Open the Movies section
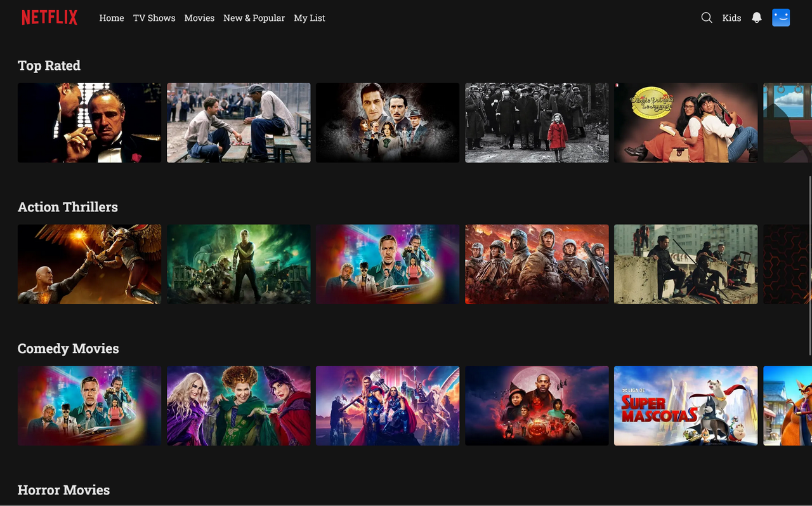 click(x=199, y=18)
